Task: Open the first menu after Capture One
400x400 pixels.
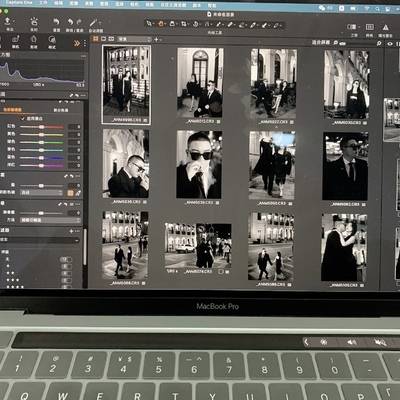Action: pyautogui.click(x=43, y=2)
